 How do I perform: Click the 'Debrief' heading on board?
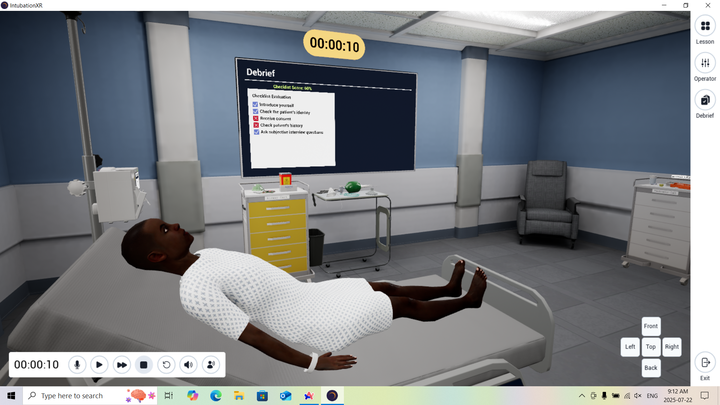260,73
